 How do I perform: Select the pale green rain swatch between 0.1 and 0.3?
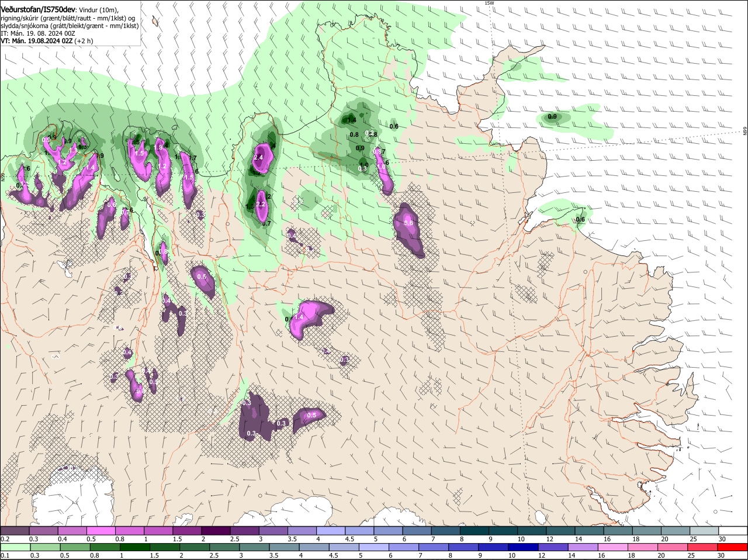click(x=16, y=547)
